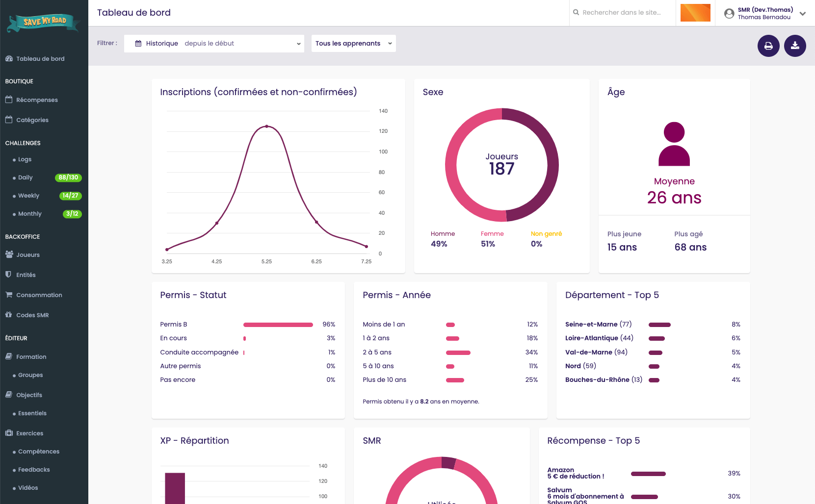Image resolution: width=815 pixels, height=504 pixels.
Task: Open the Joueurs backoffice page
Action: click(x=28, y=255)
